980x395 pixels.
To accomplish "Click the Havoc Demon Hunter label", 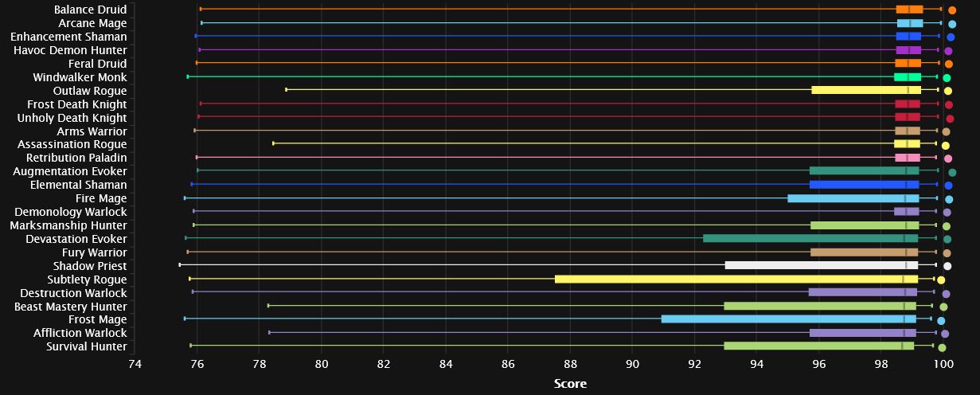I will [x=70, y=50].
